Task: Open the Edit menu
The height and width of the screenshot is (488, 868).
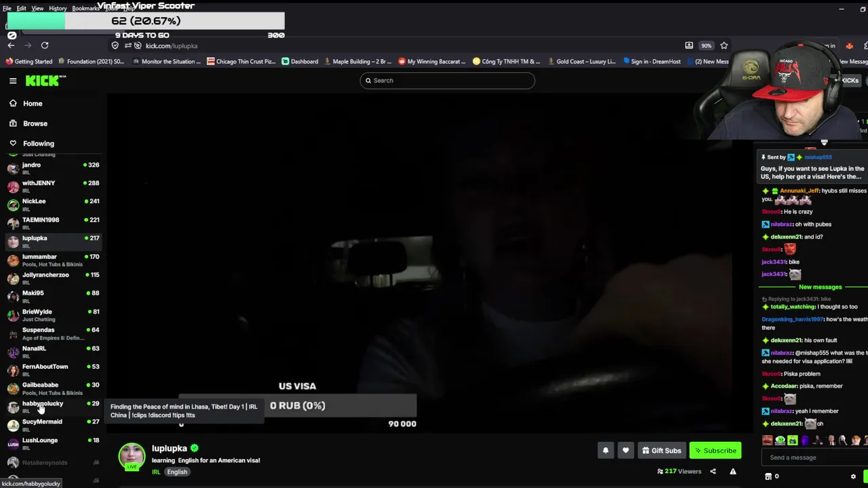Action: point(22,8)
